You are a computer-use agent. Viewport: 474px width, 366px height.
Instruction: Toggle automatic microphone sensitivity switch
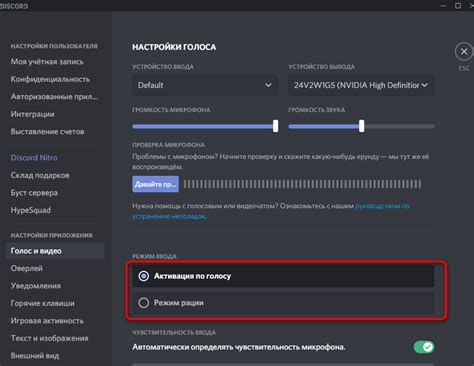[x=424, y=347]
